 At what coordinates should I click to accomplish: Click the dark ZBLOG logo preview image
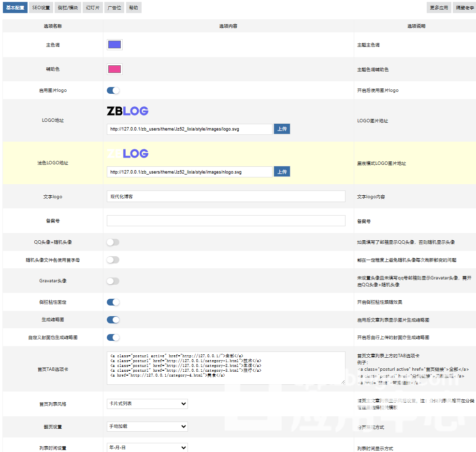click(x=128, y=111)
